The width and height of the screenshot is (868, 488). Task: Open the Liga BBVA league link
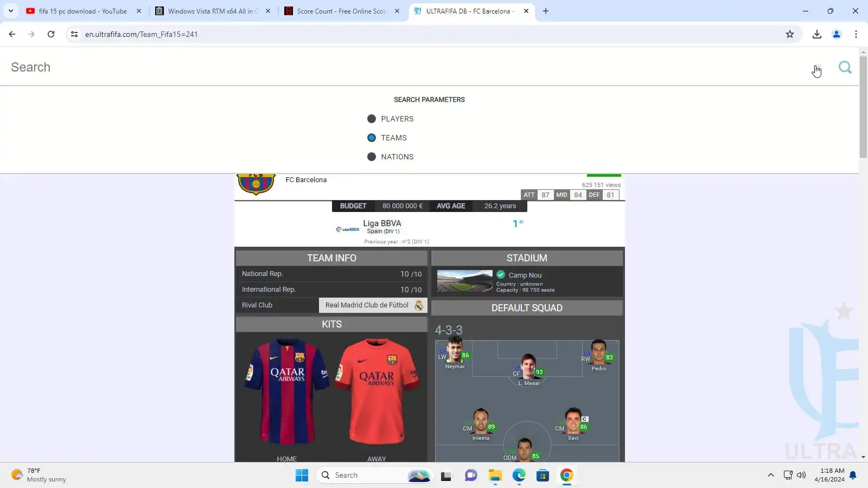coord(382,223)
